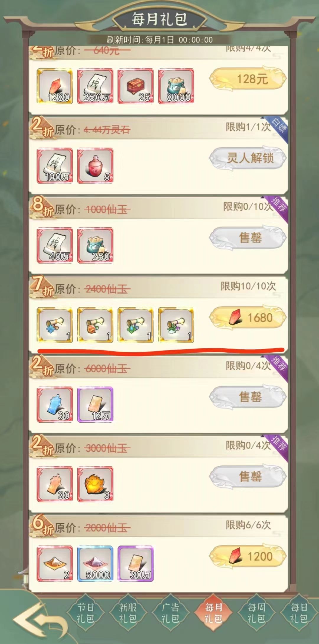Open the 每日礼包 tab

point(299,613)
